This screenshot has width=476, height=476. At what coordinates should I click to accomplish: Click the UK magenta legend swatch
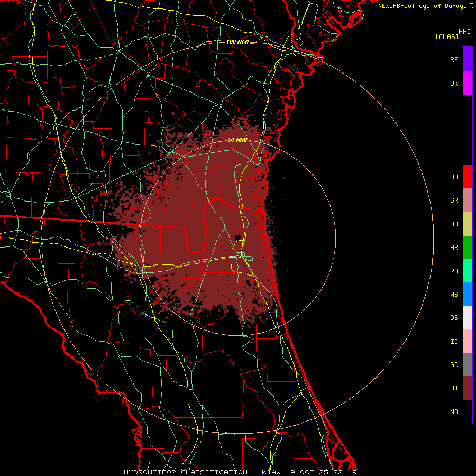(467, 83)
